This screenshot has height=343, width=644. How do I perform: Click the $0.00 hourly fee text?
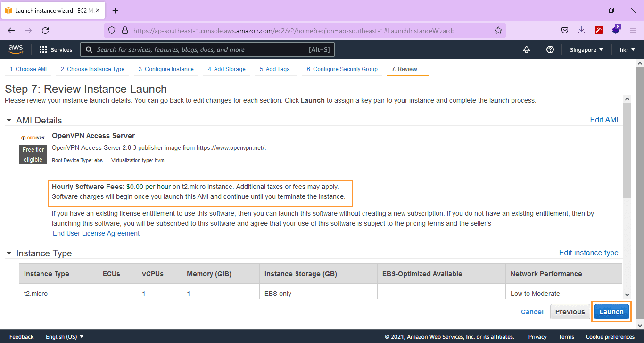(x=135, y=187)
